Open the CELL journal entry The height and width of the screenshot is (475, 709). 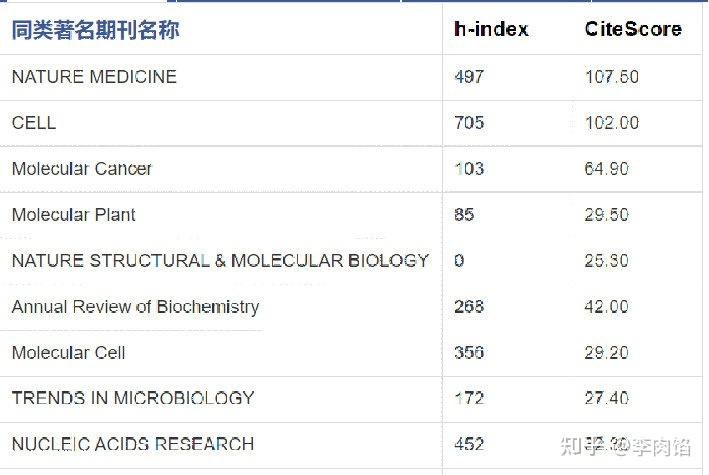click(34, 123)
